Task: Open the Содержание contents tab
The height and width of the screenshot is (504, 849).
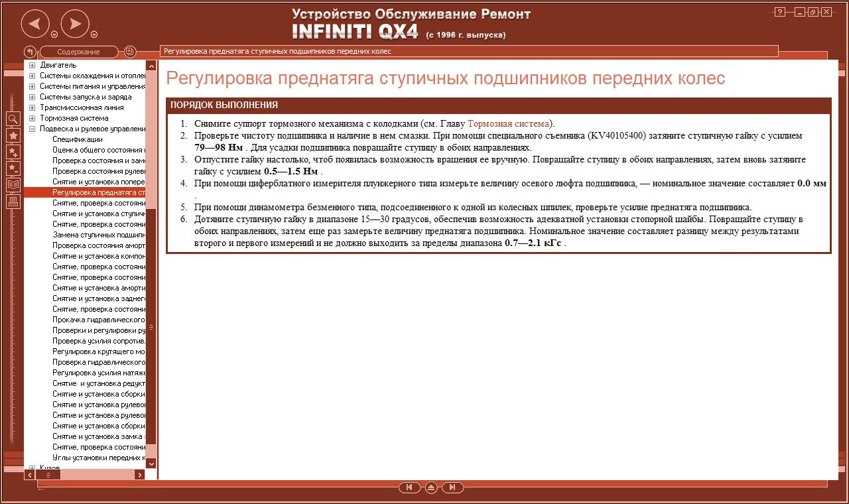Action: pyautogui.click(x=78, y=52)
